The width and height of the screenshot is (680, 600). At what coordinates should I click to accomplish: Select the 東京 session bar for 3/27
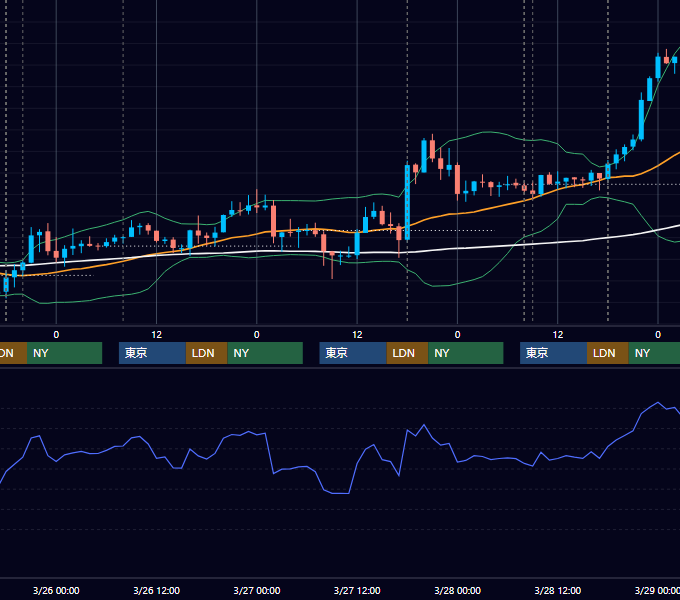[x=353, y=353]
